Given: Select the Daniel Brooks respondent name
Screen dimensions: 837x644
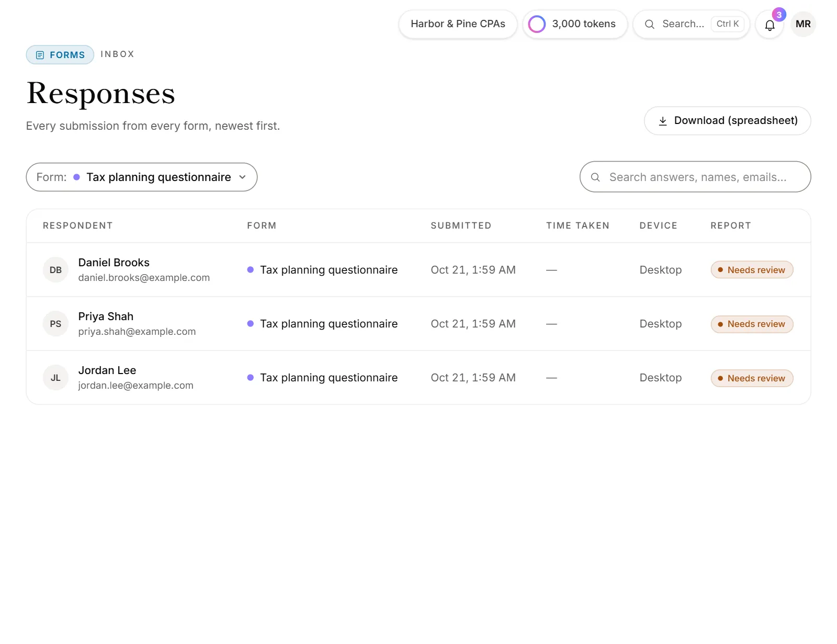Looking at the screenshot, I should tap(114, 263).
